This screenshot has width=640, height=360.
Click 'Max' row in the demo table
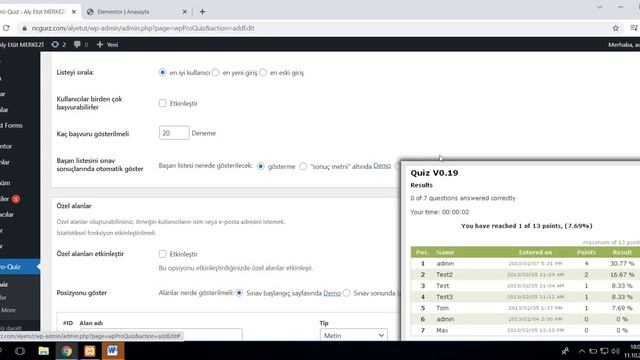[x=525, y=330]
